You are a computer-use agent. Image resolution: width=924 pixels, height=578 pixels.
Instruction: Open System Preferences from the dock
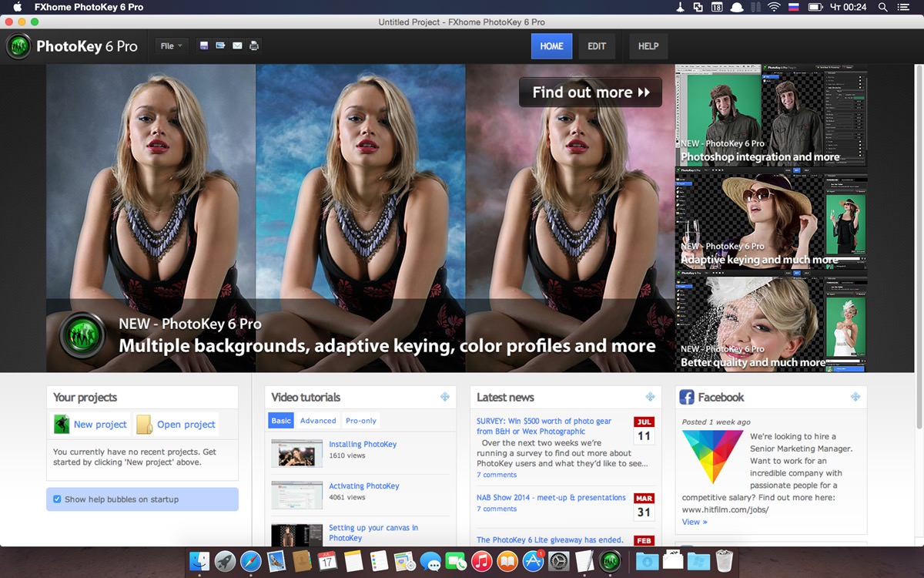pyautogui.click(x=559, y=561)
